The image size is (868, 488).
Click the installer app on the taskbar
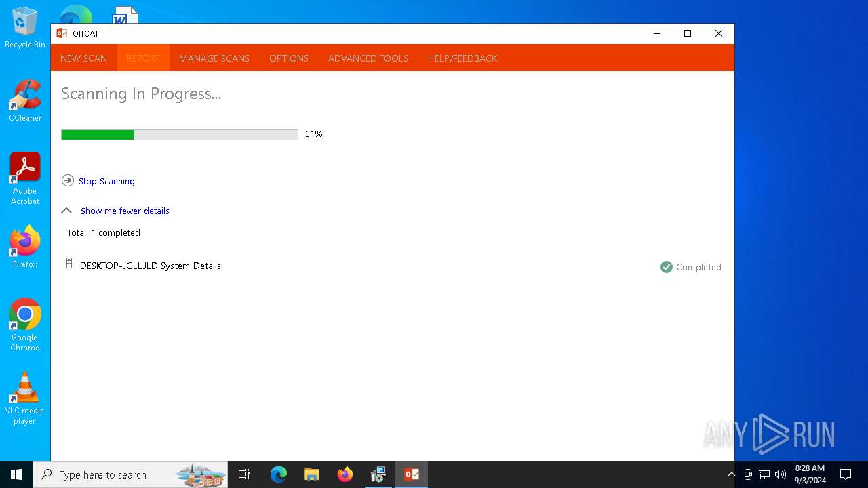click(378, 474)
